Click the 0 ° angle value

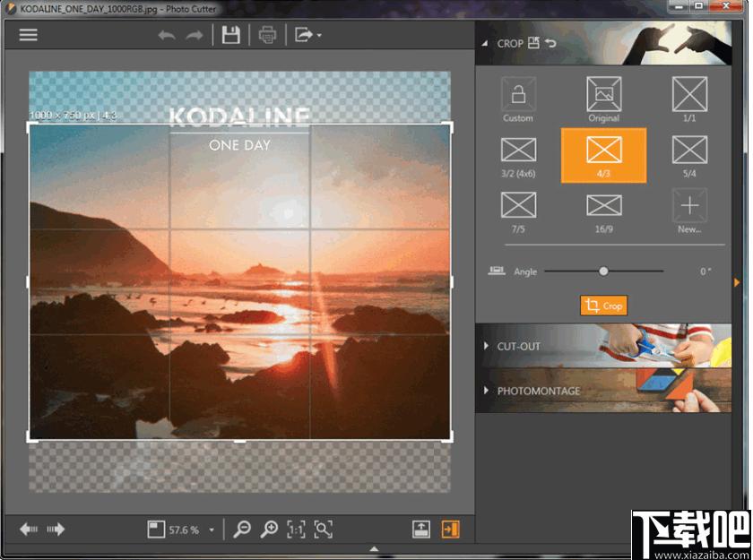click(x=705, y=271)
